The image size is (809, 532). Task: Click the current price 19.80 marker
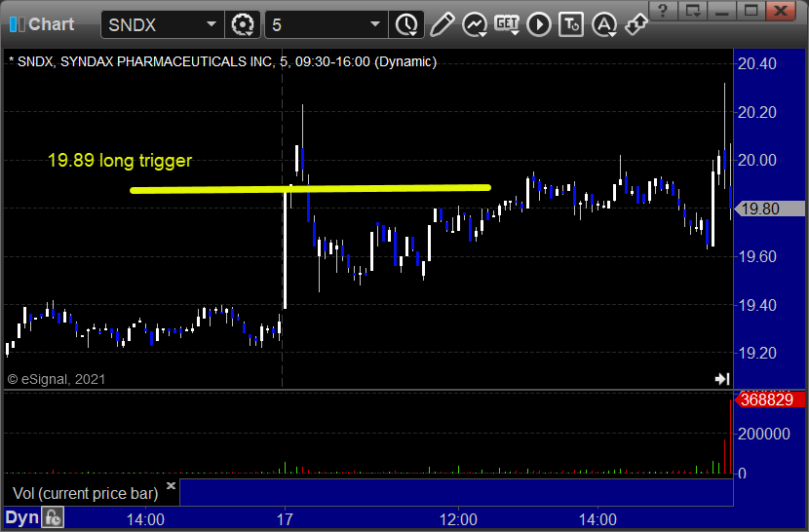tap(769, 209)
